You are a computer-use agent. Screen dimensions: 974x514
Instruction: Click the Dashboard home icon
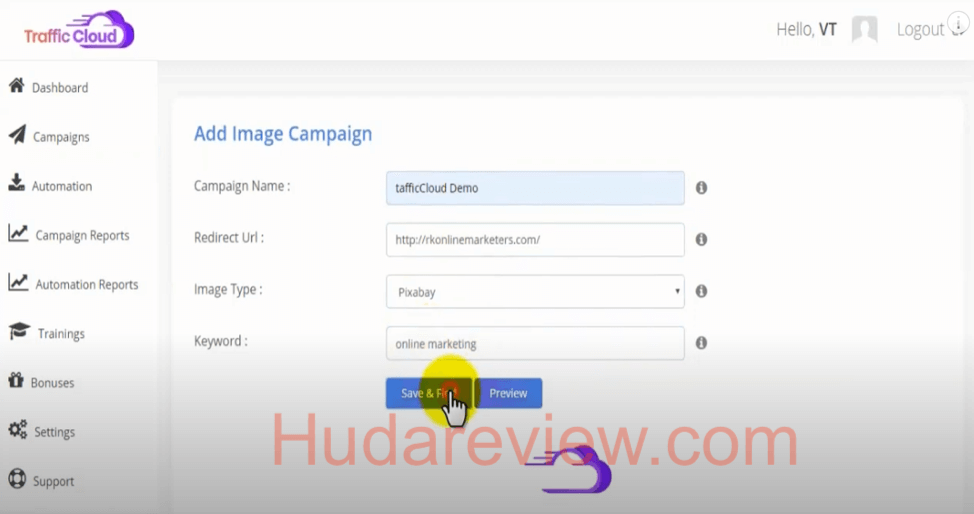[17, 85]
